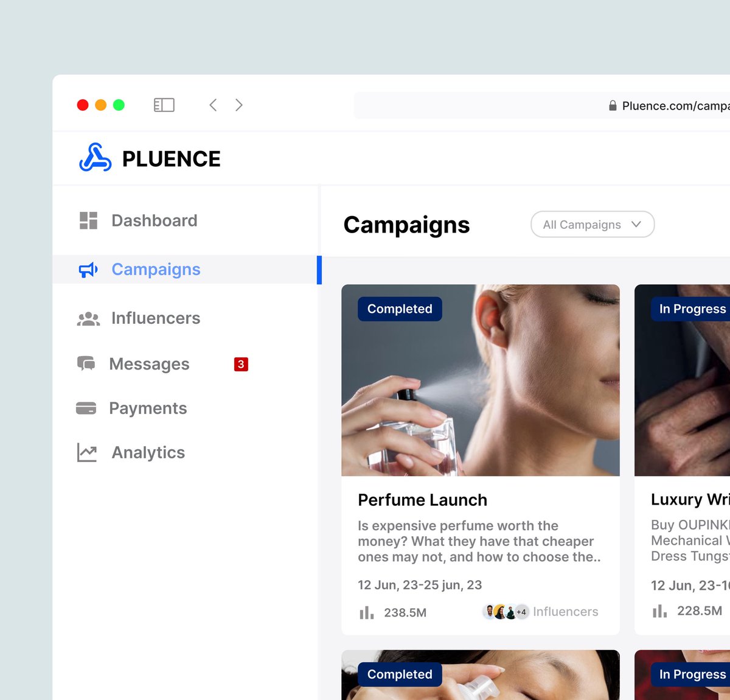Click the Pluence.com address bar
The width and height of the screenshot is (730, 700).
click(542, 106)
